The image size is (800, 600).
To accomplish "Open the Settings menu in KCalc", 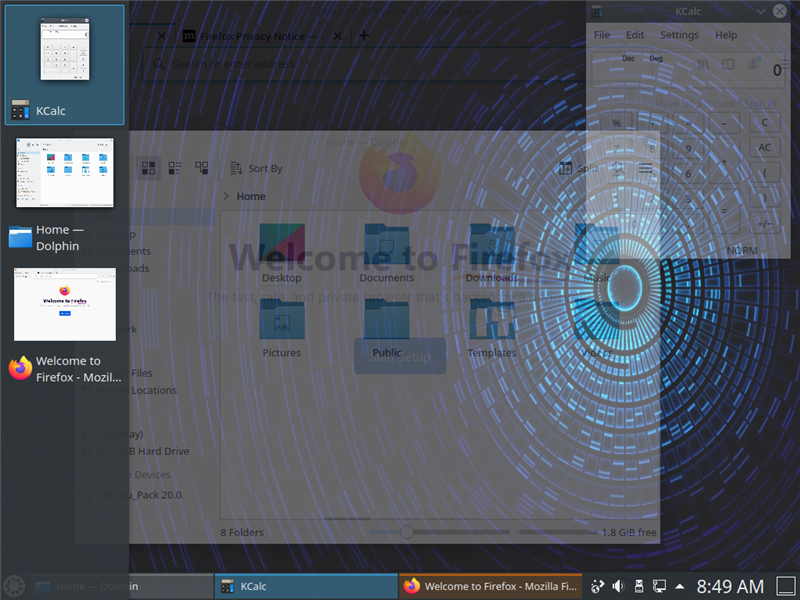I will coord(679,35).
